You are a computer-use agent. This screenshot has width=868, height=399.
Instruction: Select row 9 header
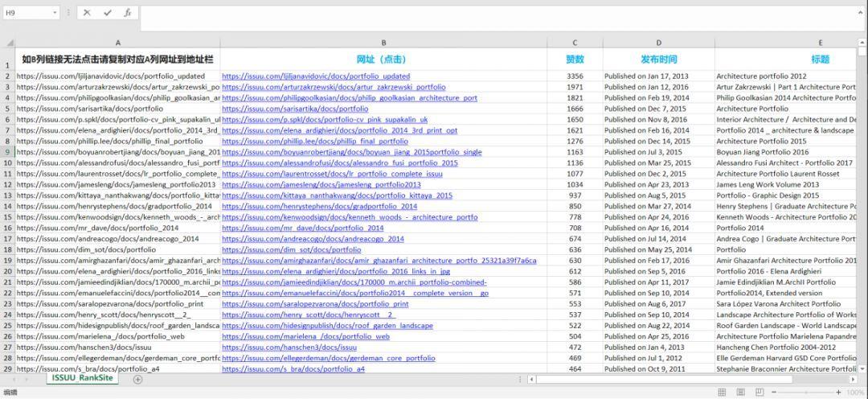click(x=8, y=152)
